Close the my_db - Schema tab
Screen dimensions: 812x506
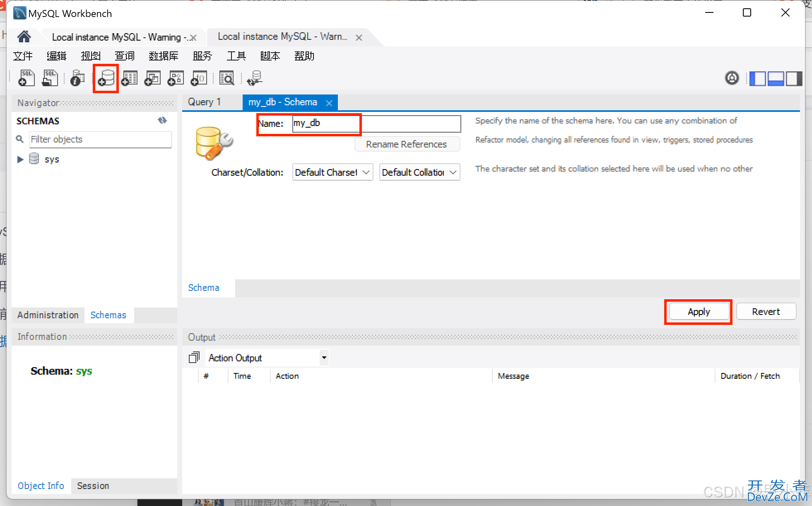pos(329,103)
